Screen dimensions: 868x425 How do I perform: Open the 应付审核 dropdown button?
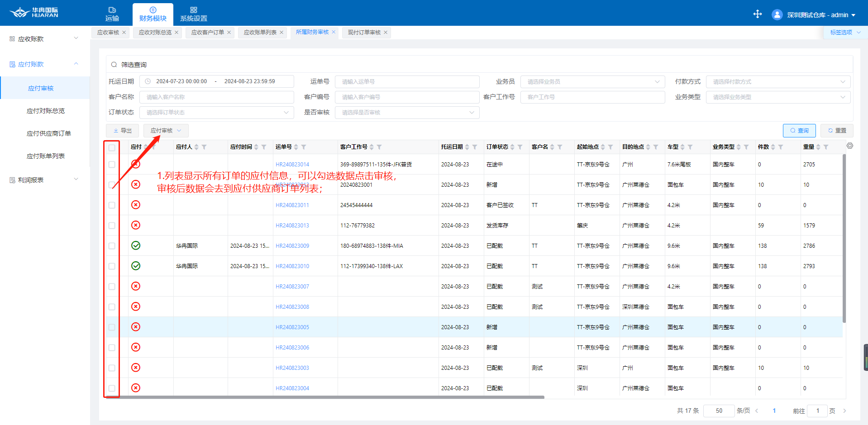coord(166,131)
